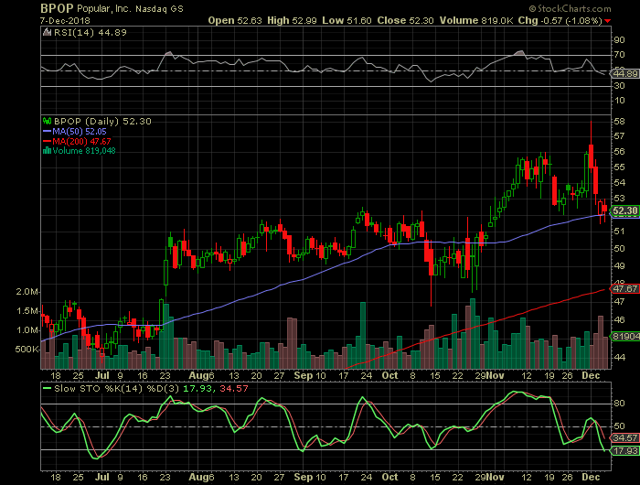Click red 34.57 value in STO legend

coord(234,388)
